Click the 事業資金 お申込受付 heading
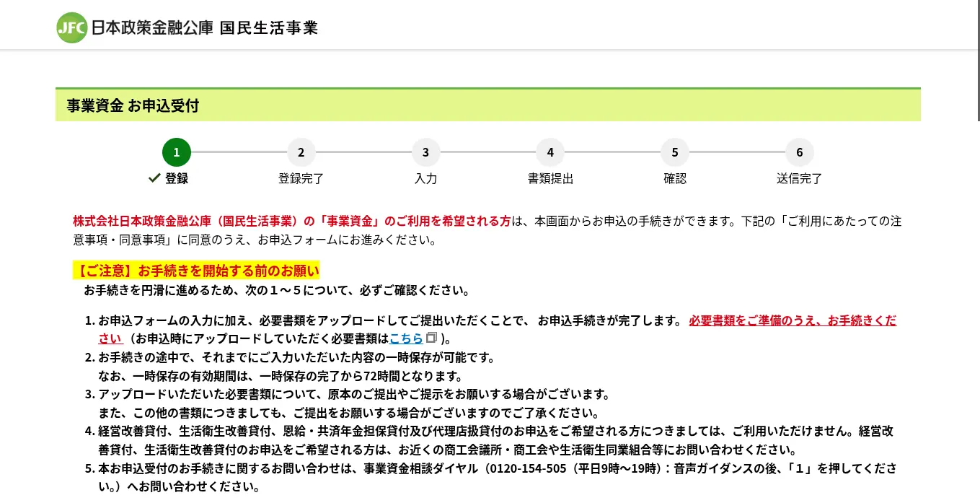This screenshot has height=503, width=980. (133, 106)
